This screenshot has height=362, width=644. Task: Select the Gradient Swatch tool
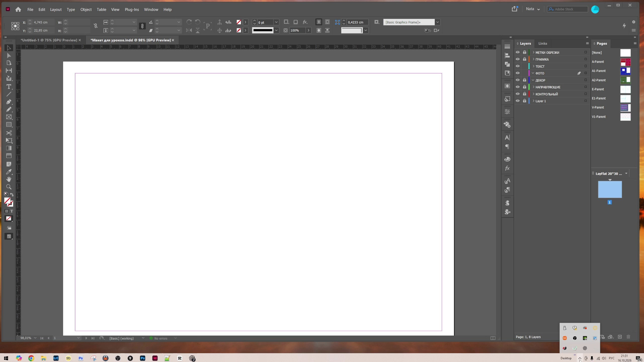point(9,148)
